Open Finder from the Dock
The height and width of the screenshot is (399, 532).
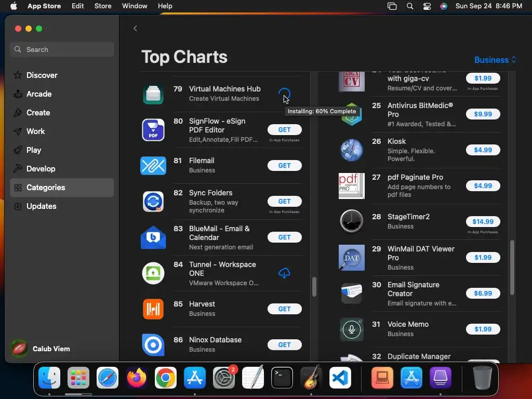[49, 378]
